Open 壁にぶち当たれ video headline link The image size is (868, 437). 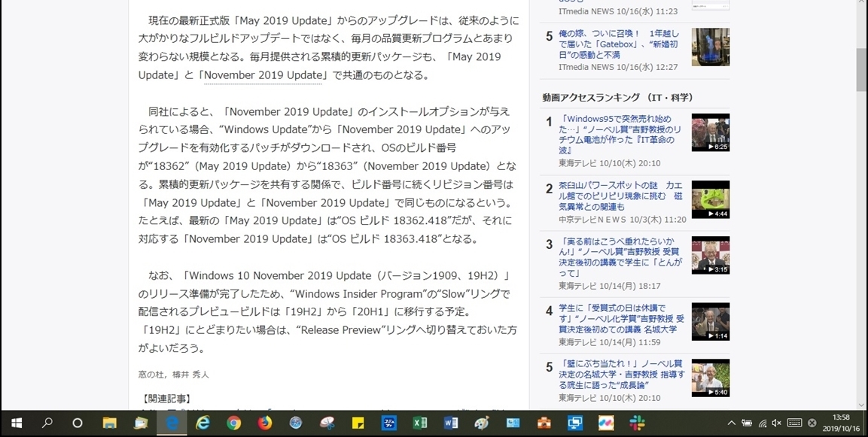pos(621,375)
